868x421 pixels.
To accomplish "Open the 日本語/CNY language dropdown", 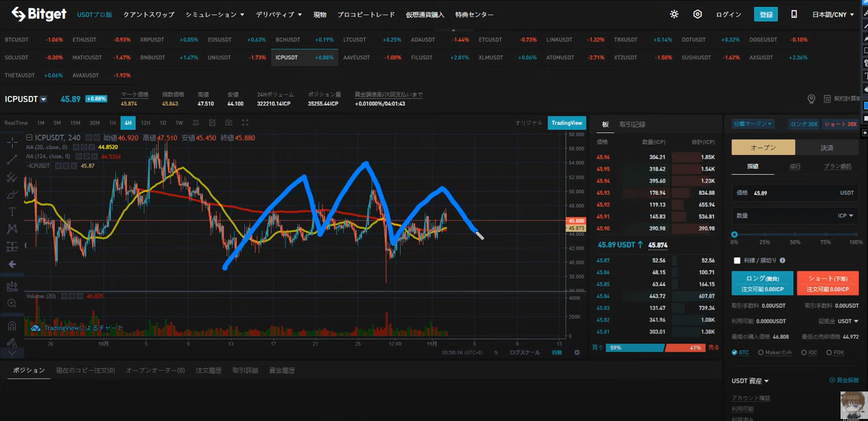I will [x=833, y=14].
